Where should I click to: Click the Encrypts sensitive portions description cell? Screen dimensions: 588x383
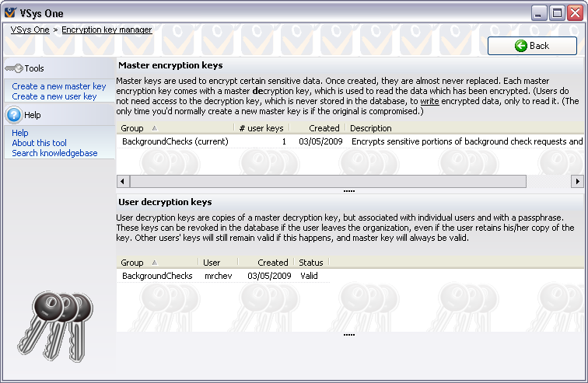click(x=467, y=141)
